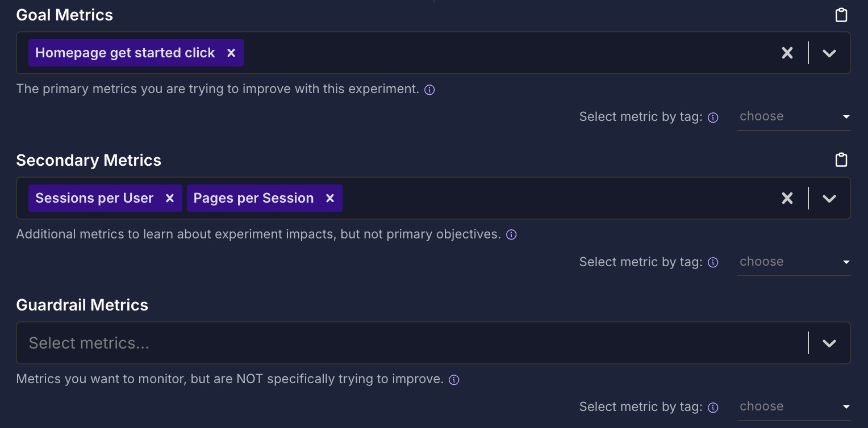Expand the Goal Metrics dropdown chevron
Image resolution: width=868 pixels, height=428 pixels.
pos(829,53)
